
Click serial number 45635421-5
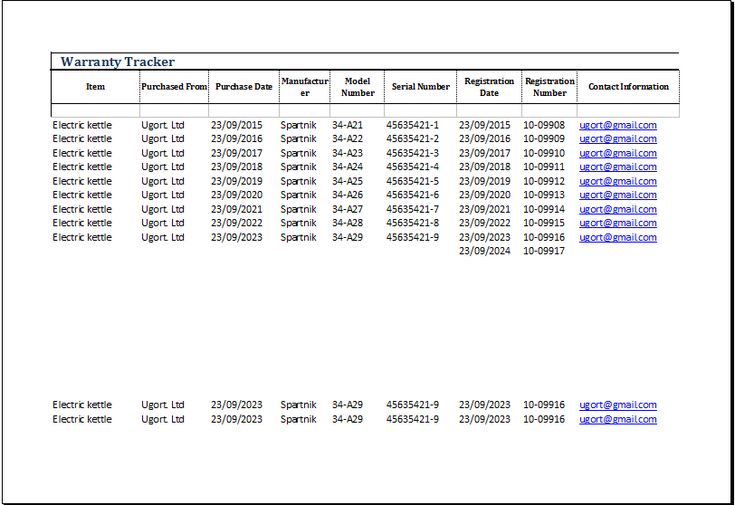tap(412, 181)
